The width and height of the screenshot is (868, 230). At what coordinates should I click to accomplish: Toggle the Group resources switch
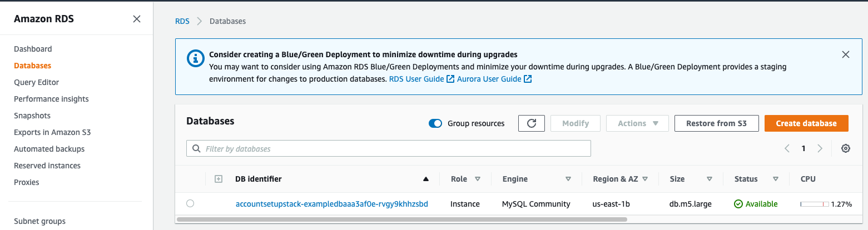435,123
